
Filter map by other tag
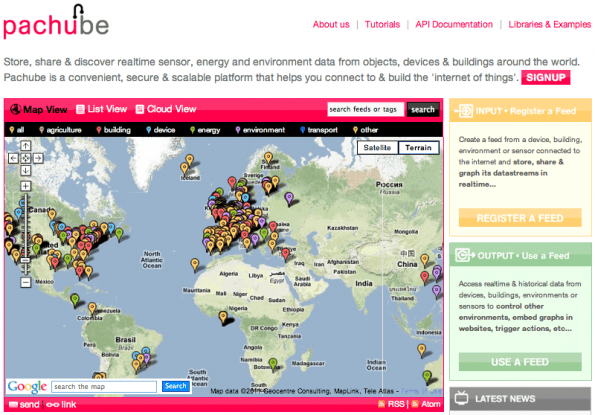(x=365, y=130)
